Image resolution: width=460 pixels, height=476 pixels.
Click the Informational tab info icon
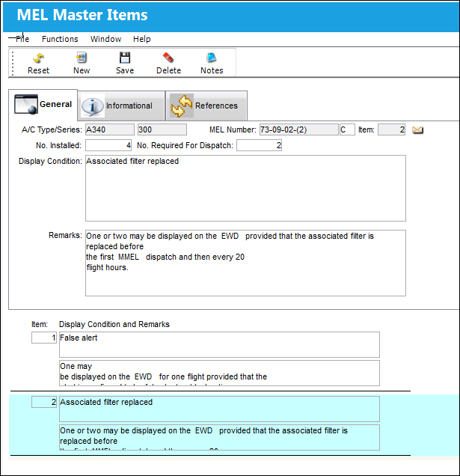pyautogui.click(x=92, y=106)
